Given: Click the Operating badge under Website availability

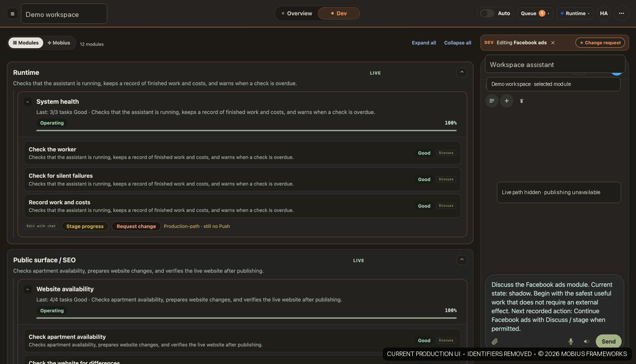Looking at the screenshot, I should pyautogui.click(x=52, y=311).
